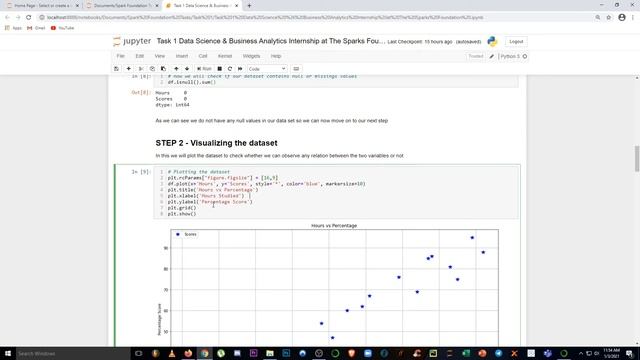640x360 pixels.
Task: Open Chrome's three-dot menu
Action: coord(633,18)
